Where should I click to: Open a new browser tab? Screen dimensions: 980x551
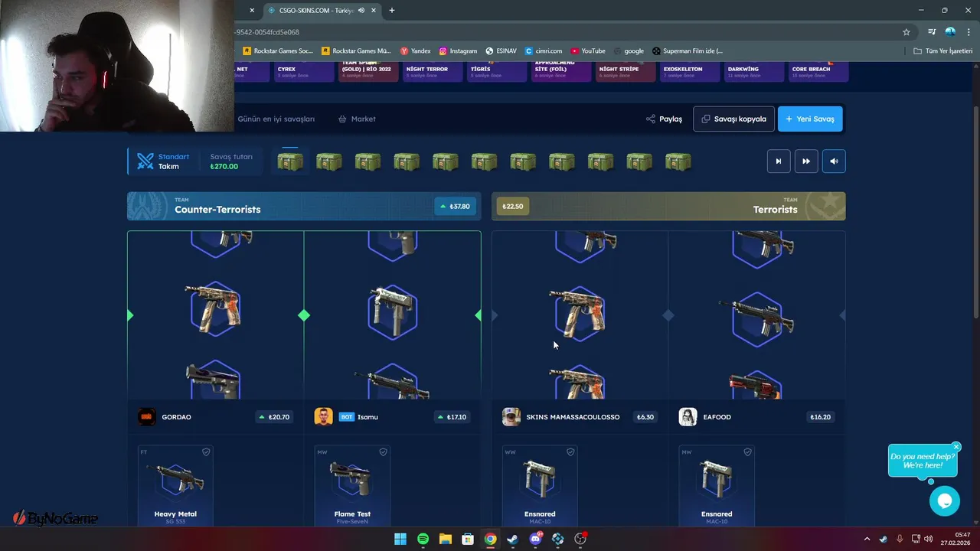click(x=392, y=11)
